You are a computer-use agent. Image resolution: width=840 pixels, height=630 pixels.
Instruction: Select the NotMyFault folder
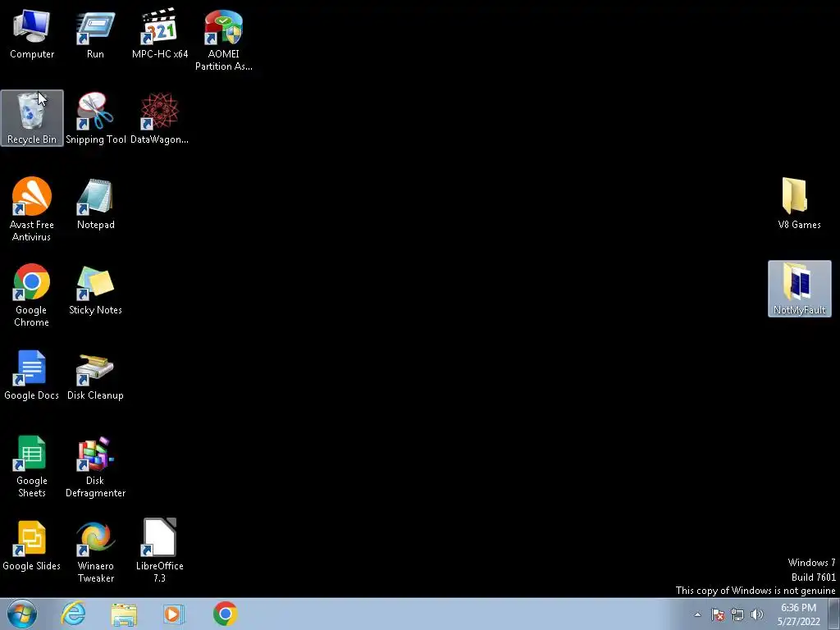point(799,289)
